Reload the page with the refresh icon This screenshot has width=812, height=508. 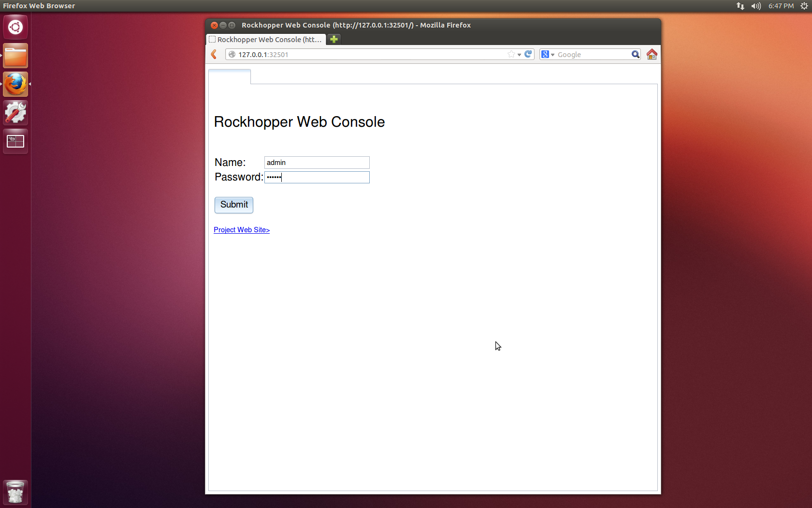tap(528, 54)
